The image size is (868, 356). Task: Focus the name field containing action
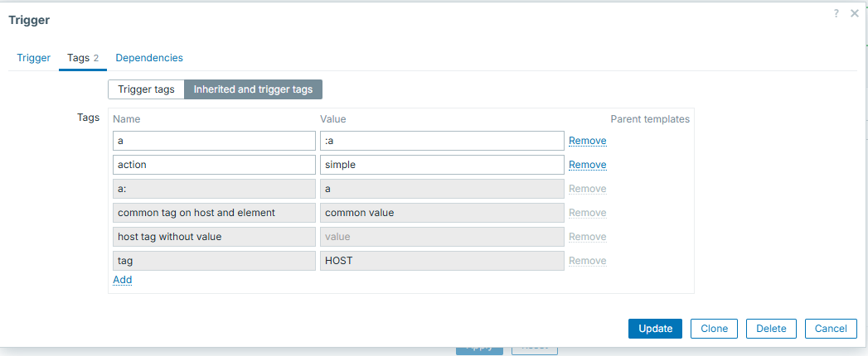pyautogui.click(x=214, y=165)
